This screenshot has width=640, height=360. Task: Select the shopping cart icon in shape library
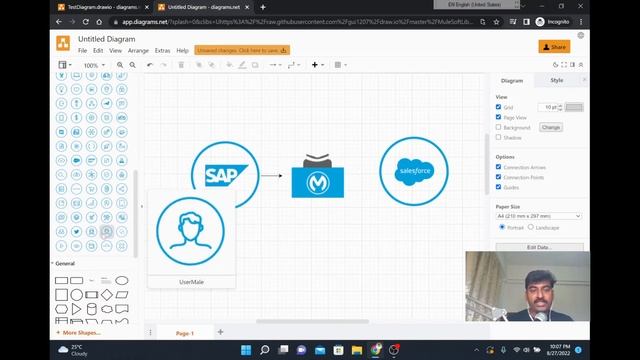click(91, 189)
